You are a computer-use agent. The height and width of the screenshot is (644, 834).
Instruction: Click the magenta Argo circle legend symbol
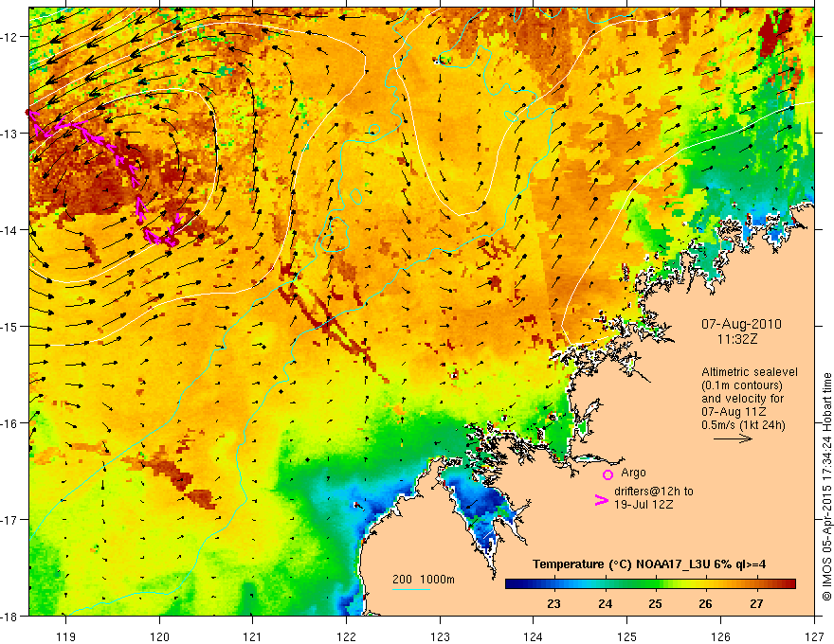pyautogui.click(x=607, y=474)
